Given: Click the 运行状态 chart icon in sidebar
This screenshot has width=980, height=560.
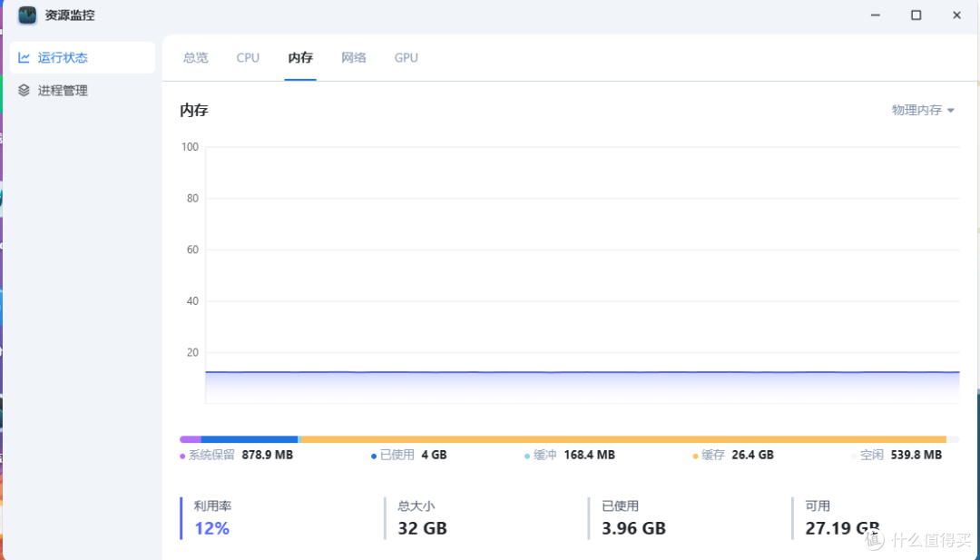Looking at the screenshot, I should (x=24, y=57).
